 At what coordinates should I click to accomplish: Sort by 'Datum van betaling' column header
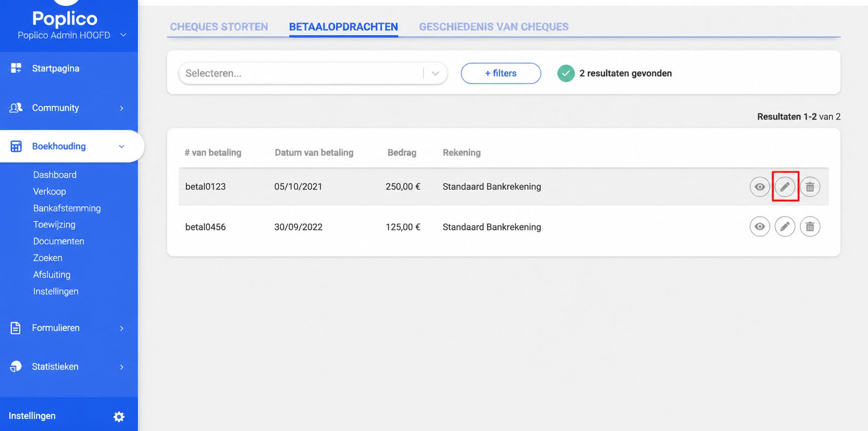pos(314,152)
